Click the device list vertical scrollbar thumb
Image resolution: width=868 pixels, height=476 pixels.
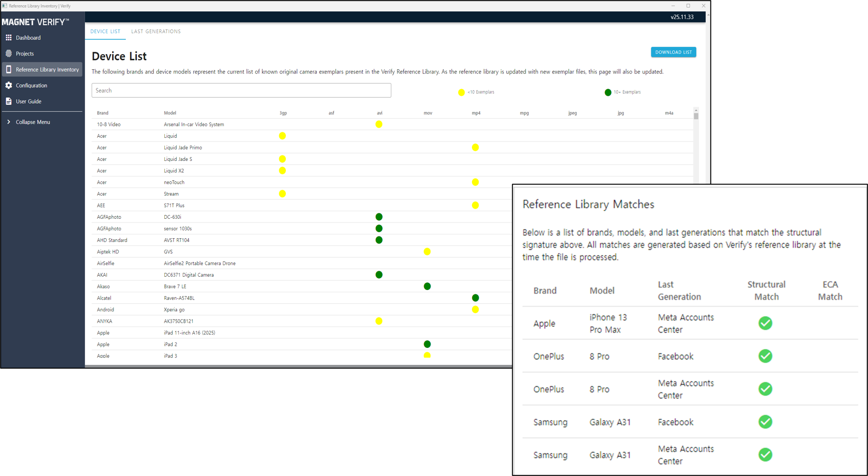(696, 116)
